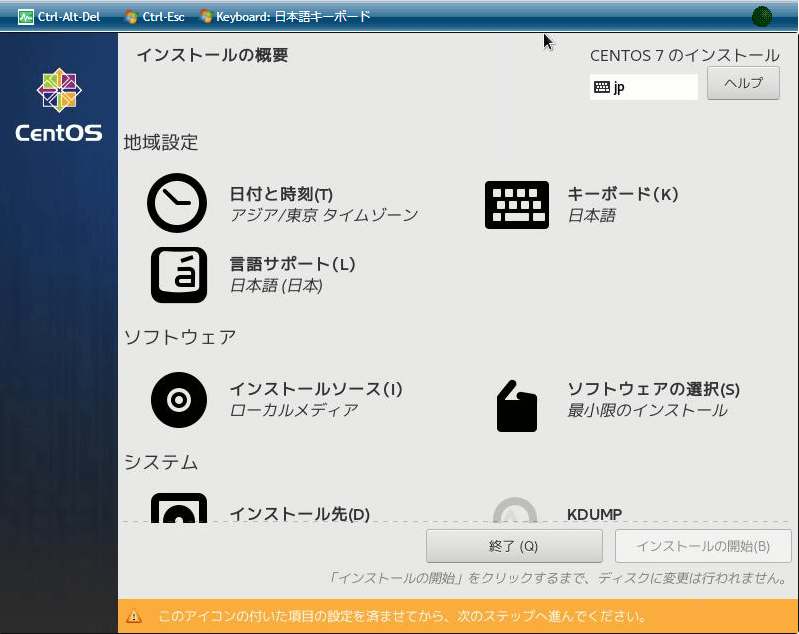This screenshot has height=634, width=799.
Task: Open ソフトウェアの選択(S) settings
Action: 653,389
